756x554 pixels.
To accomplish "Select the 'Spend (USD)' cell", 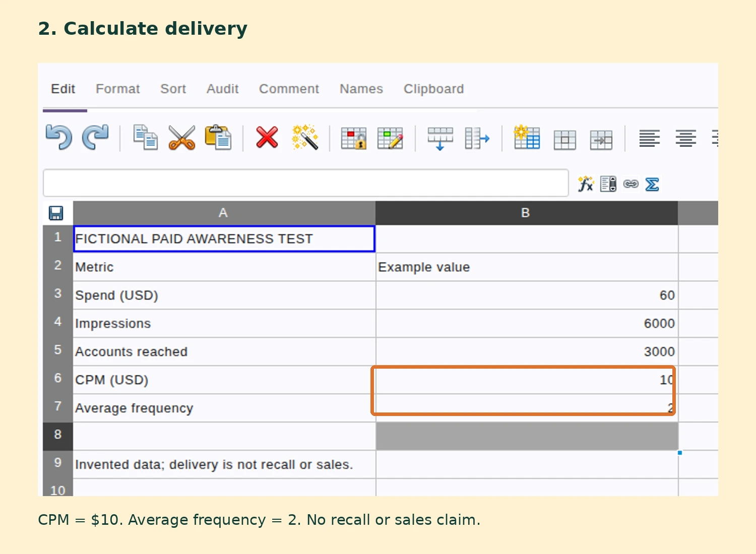I will point(224,295).
